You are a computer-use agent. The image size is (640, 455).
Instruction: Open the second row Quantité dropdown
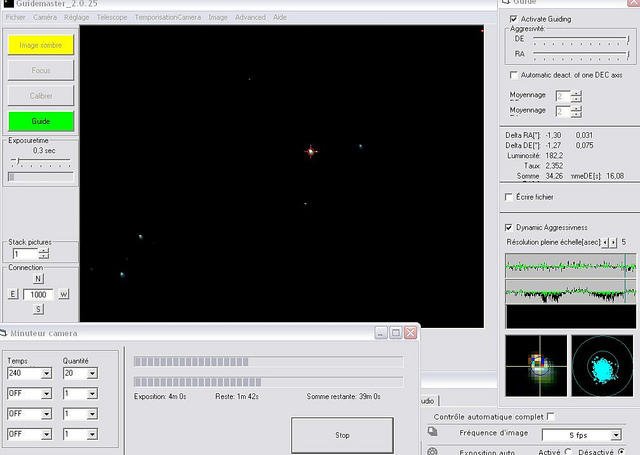pos(92,394)
